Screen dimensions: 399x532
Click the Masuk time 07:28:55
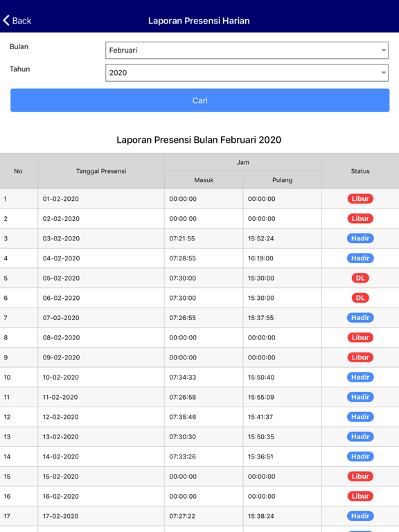183,258
